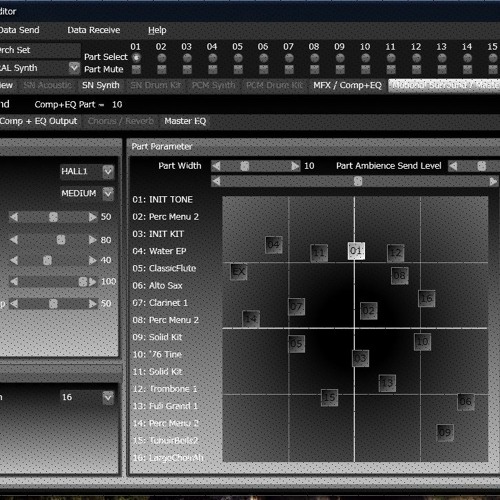Screen dimensions: 500x500
Task: Select part 05 radio button
Action: tap(238, 58)
